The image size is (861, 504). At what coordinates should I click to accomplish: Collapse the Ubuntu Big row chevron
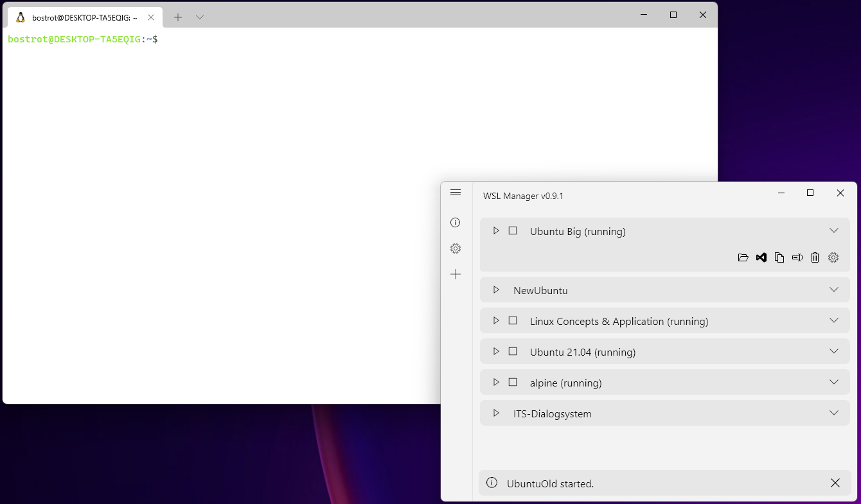[x=834, y=230]
